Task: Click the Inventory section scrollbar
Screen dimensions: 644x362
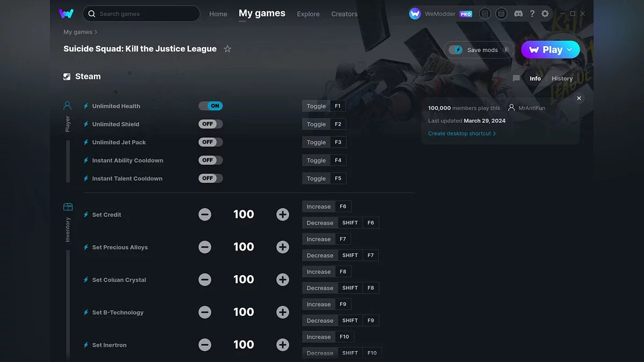Action: (x=68, y=305)
